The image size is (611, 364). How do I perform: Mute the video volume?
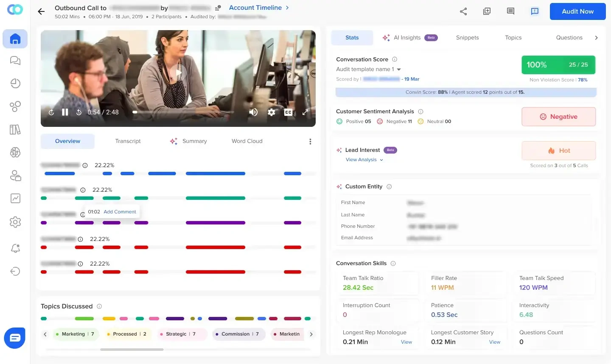253,112
